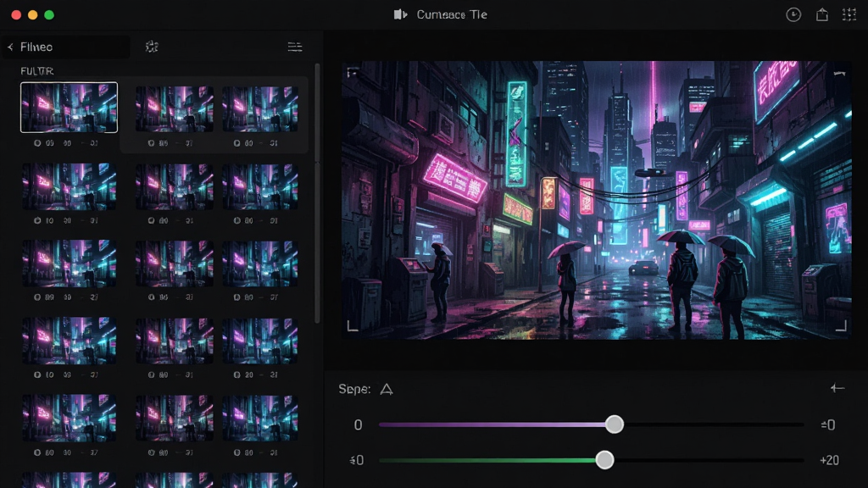The image size is (868, 488).
Task: Go back using the Filmeo chevron
Action: 10,47
